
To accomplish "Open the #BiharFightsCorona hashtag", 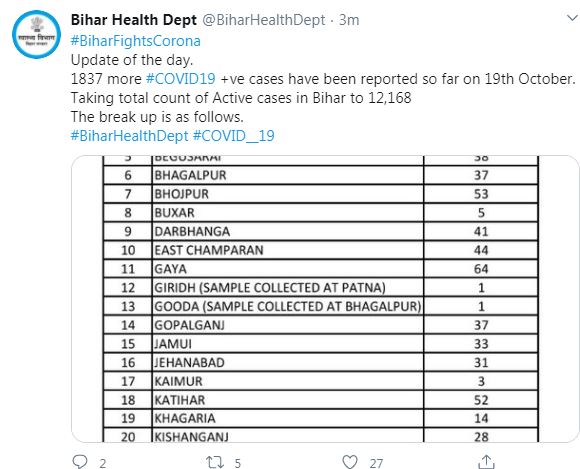I will point(135,41).
